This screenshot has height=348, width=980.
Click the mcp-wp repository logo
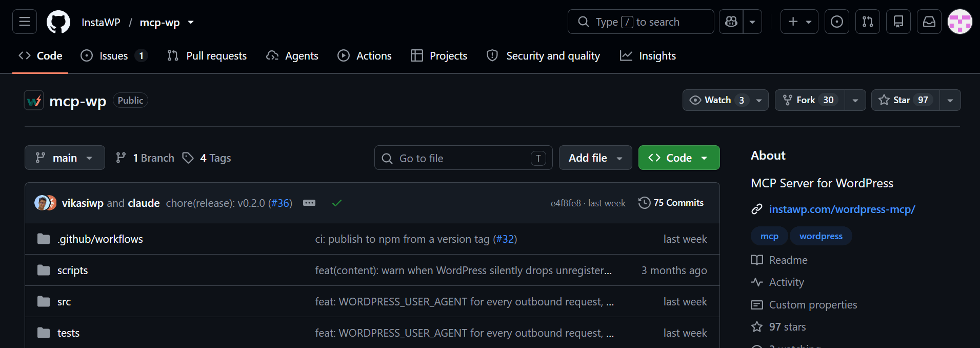point(34,101)
